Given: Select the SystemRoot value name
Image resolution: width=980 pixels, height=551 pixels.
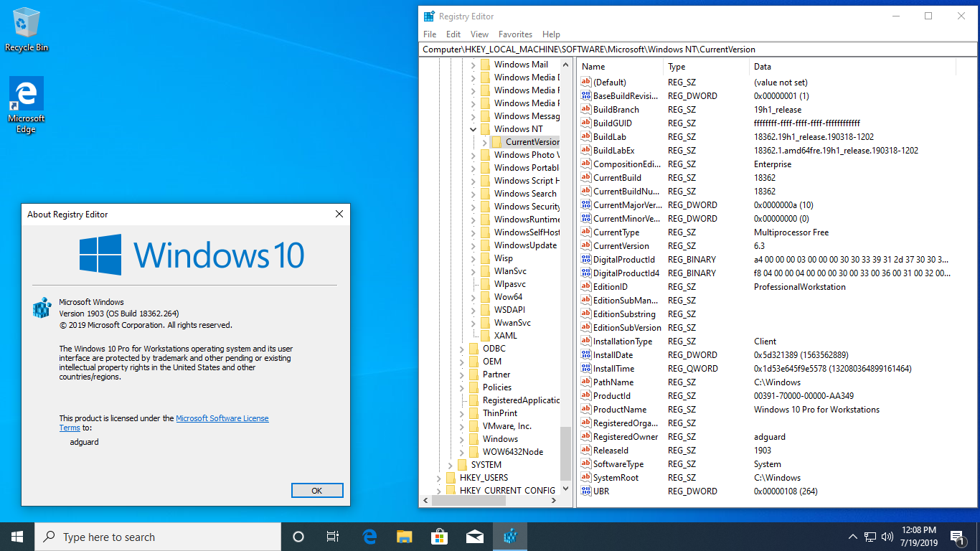Looking at the screenshot, I should coord(616,478).
